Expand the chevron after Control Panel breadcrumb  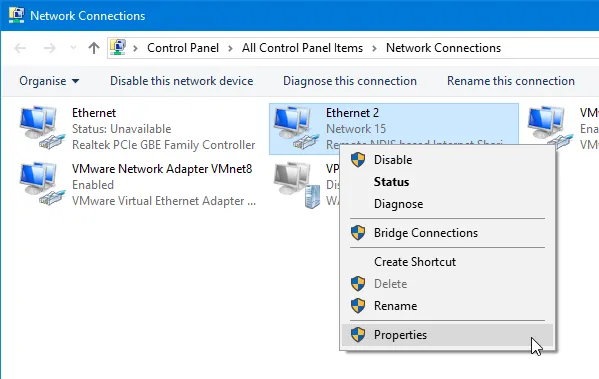[x=230, y=48]
